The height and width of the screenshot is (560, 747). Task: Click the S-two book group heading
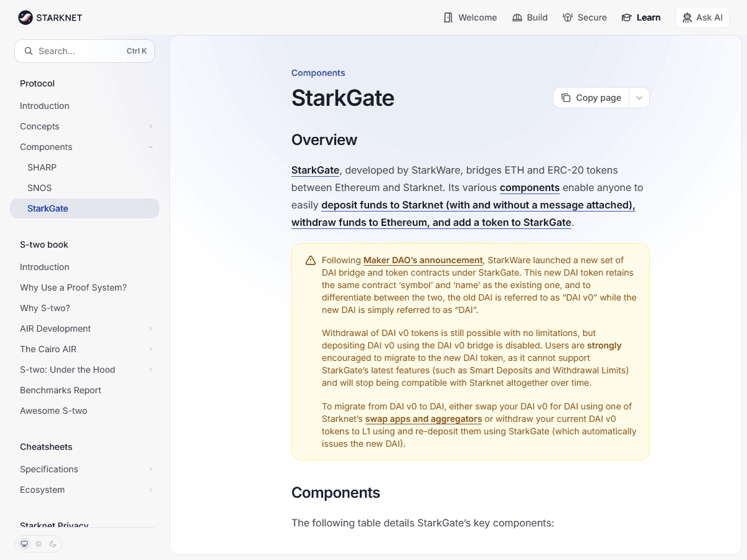[x=44, y=245]
